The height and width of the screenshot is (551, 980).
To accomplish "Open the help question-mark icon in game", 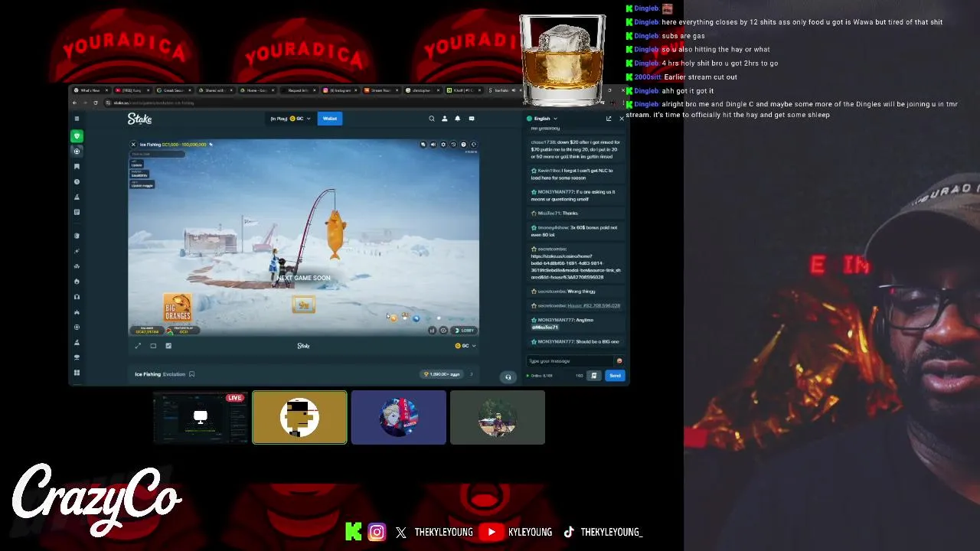I will [x=463, y=144].
